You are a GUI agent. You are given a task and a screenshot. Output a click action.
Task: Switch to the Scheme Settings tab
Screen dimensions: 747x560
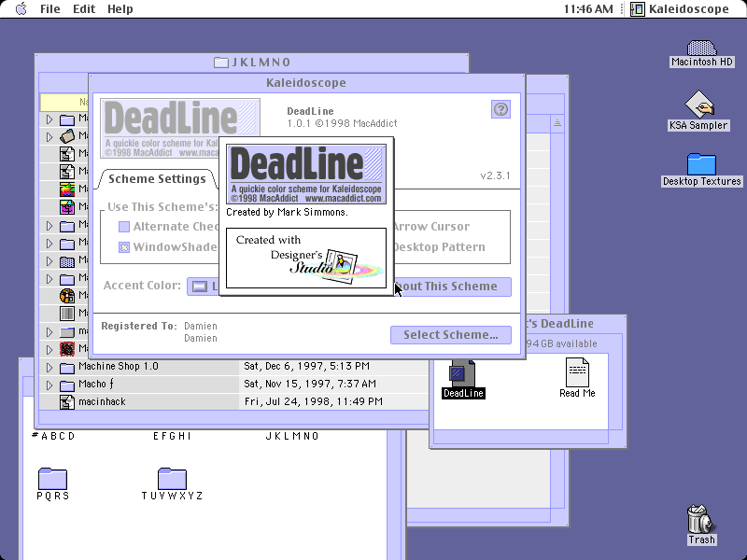157,179
